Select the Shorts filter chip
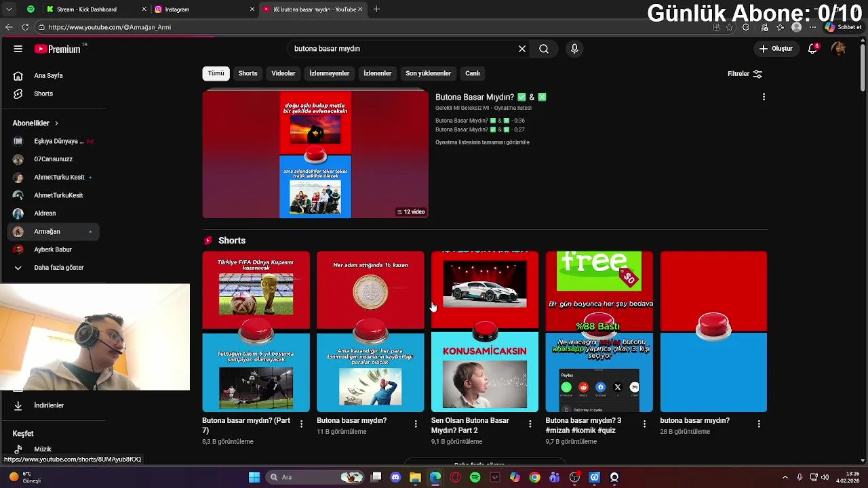868x488 pixels. click(x=248, y=73)
